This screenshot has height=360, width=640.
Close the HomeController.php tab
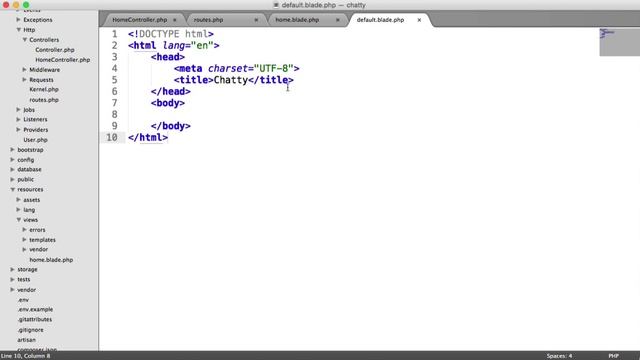coord(175,20)
